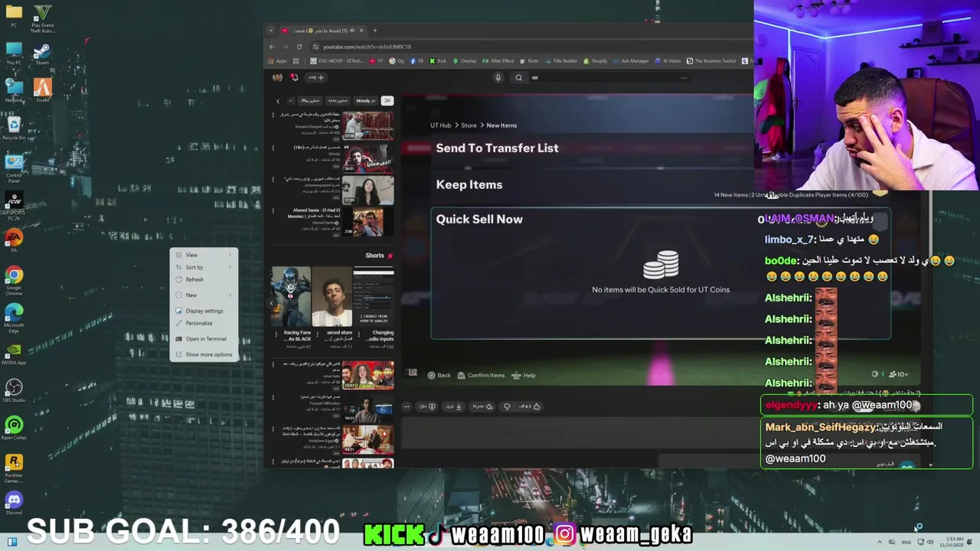Screen dimensions: 980x551
Task: Expand the View submenu in context menu
Action: point(204,255)
